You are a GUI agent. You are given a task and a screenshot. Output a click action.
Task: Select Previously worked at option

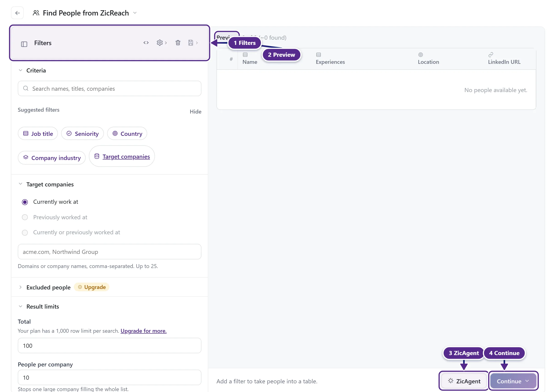[x=25, y=217]
